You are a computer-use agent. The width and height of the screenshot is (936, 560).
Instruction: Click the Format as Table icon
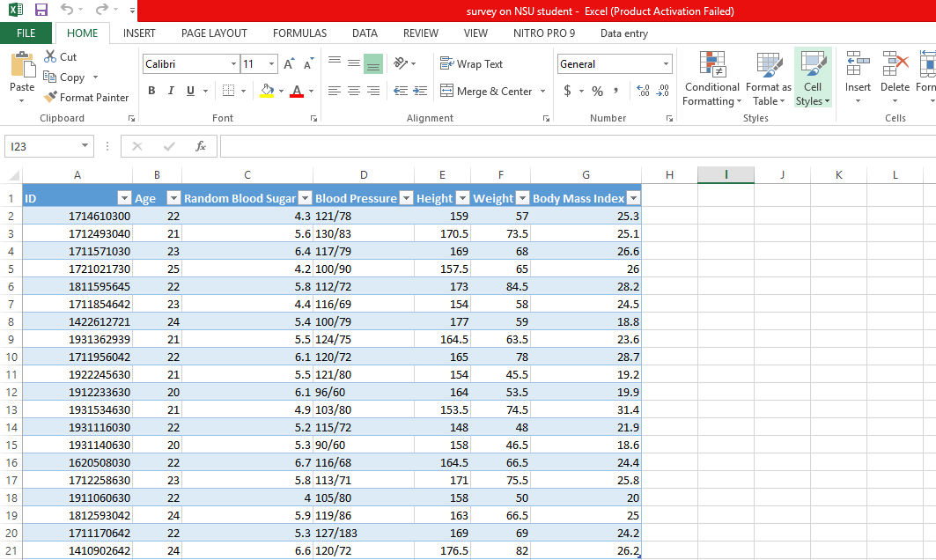[768, 79]
